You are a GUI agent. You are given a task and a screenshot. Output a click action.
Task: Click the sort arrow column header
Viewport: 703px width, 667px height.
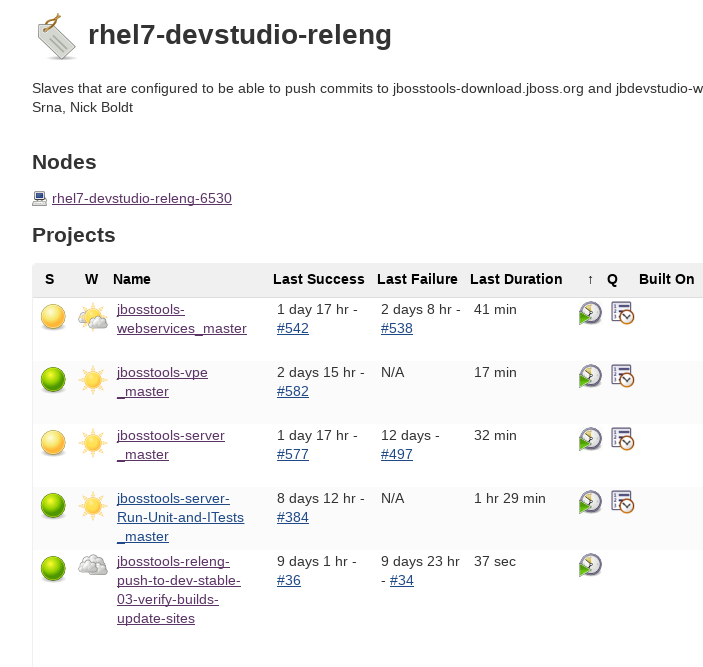[590, 280]
